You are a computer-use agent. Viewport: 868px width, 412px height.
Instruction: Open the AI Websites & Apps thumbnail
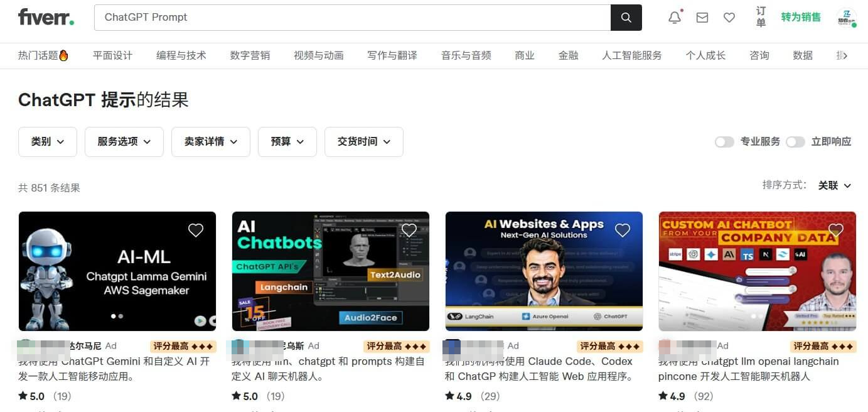544,271
